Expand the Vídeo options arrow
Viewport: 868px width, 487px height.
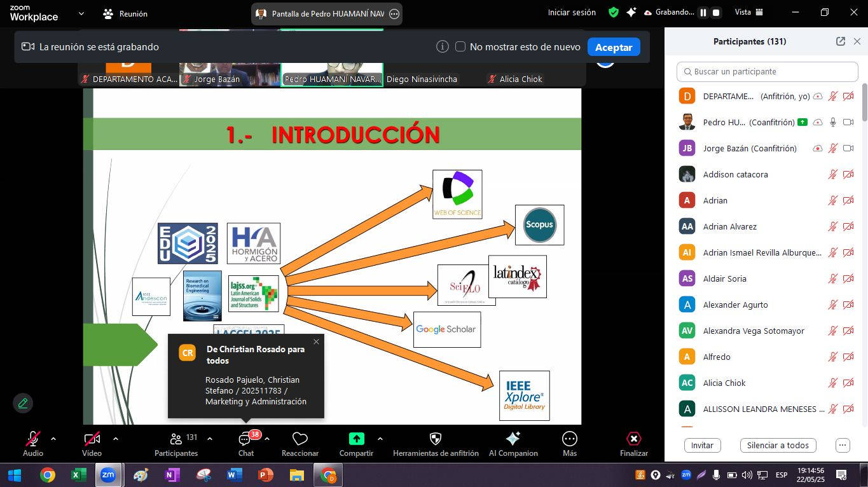pos(116,439)
